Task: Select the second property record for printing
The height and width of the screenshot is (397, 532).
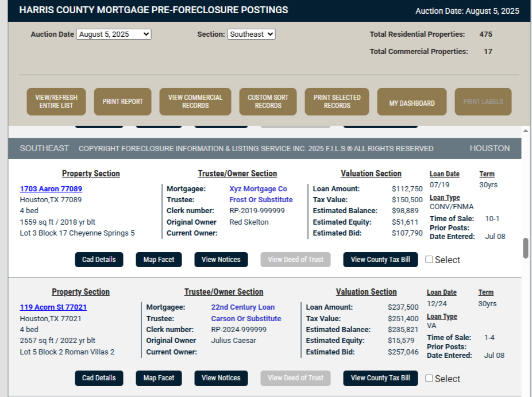Action: [x=429, y=378]
